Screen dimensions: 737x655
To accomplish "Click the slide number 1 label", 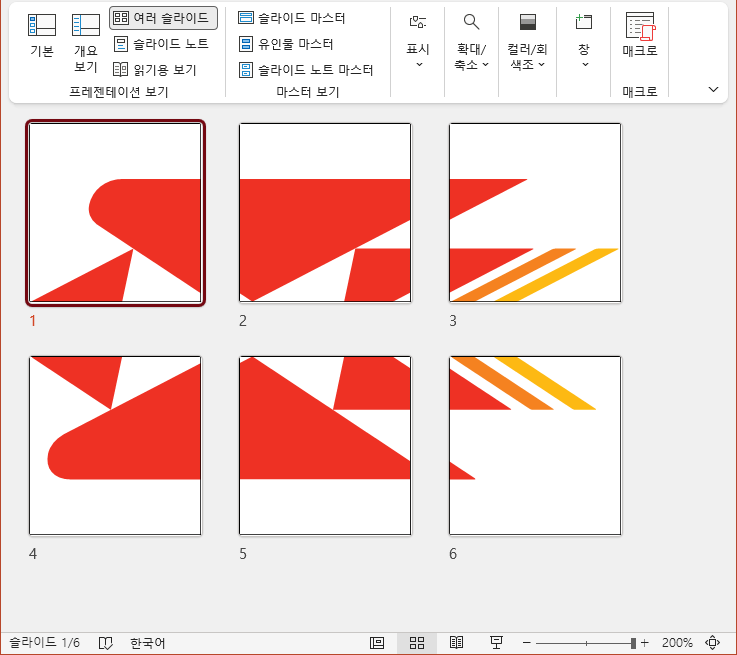I will pyautogui.click(x=32, y=321).
